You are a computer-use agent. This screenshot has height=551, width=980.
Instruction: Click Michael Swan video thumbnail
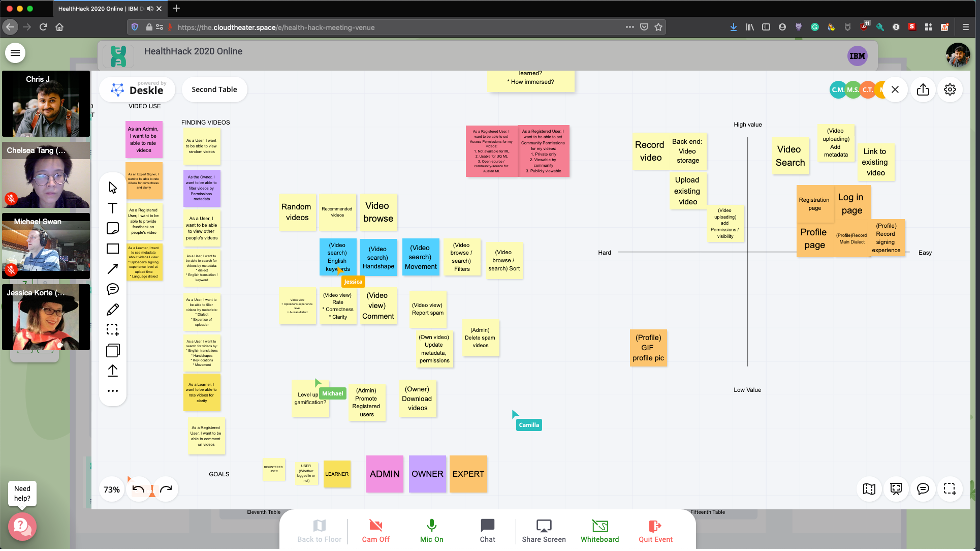coord(46,246)
